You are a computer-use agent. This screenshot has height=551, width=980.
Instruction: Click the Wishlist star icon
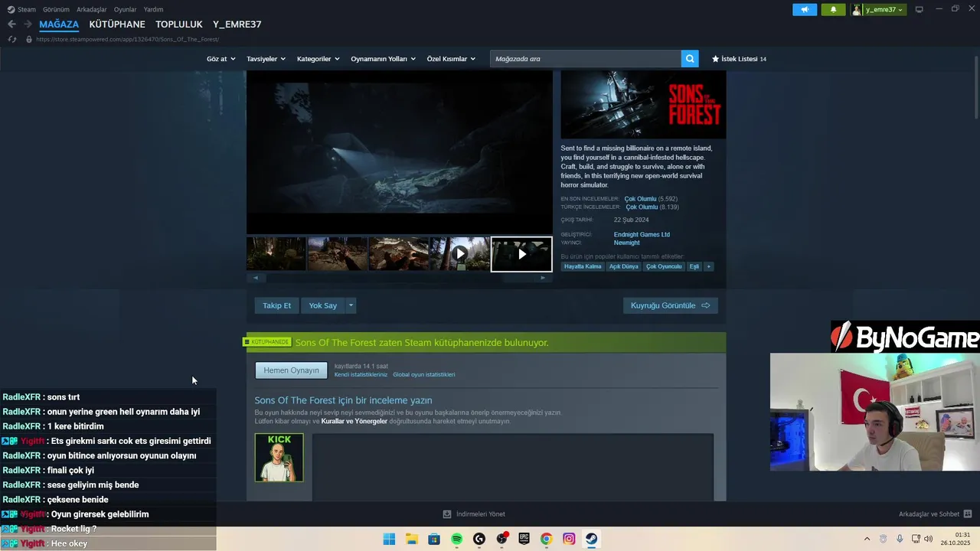pos(716,59)
